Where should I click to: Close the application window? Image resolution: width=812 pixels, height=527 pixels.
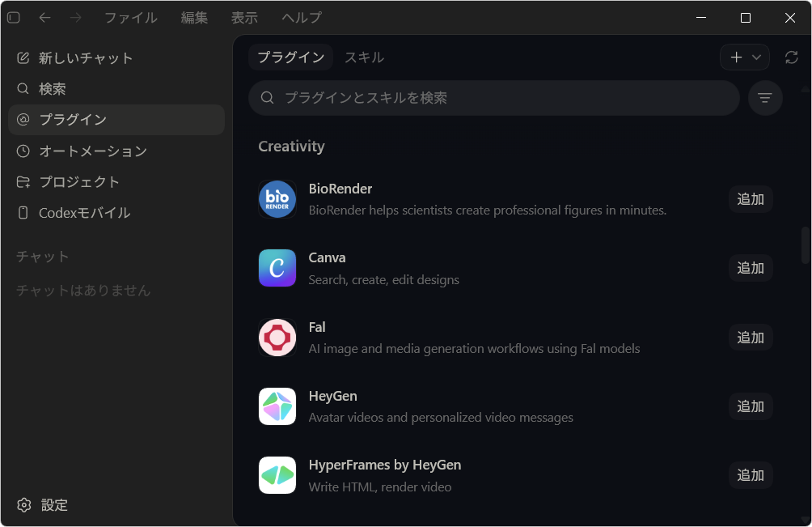(789, 18)
